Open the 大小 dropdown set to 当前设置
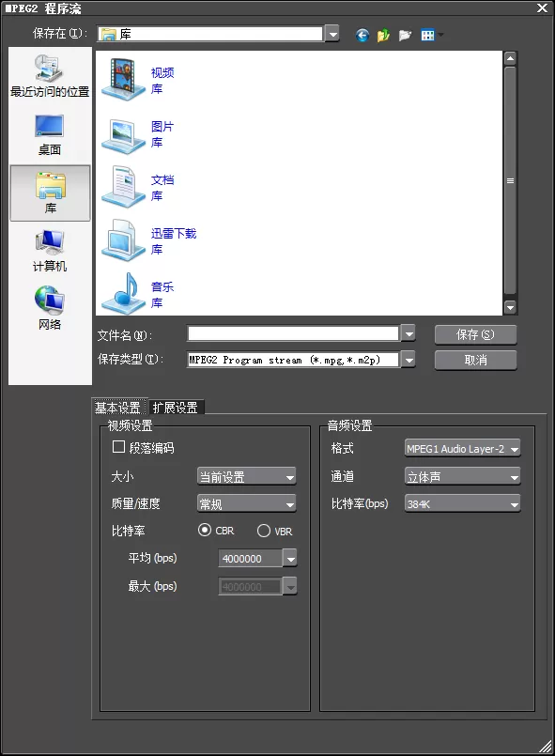Viewport: 555px width, 756px height. (x=246, y=476)
